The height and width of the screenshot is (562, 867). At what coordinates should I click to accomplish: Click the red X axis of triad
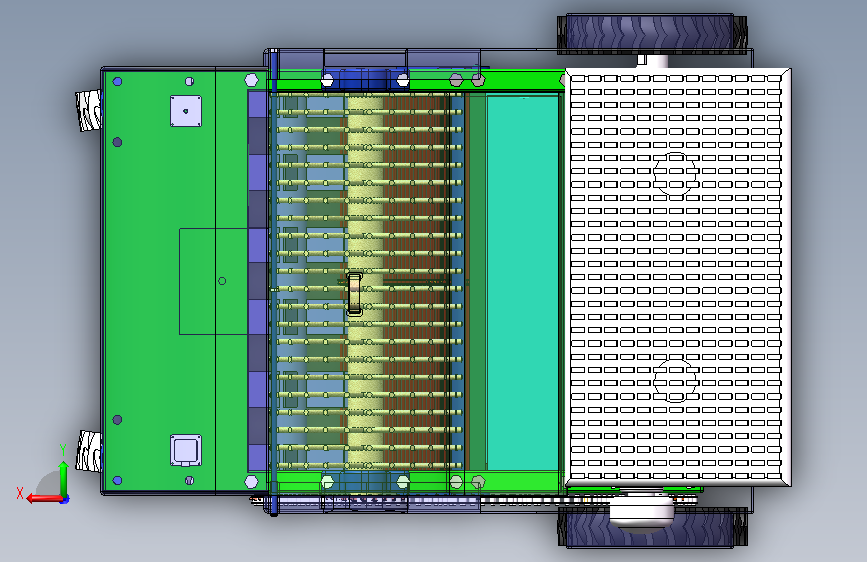pyautogui.click(x=43, y=498)
